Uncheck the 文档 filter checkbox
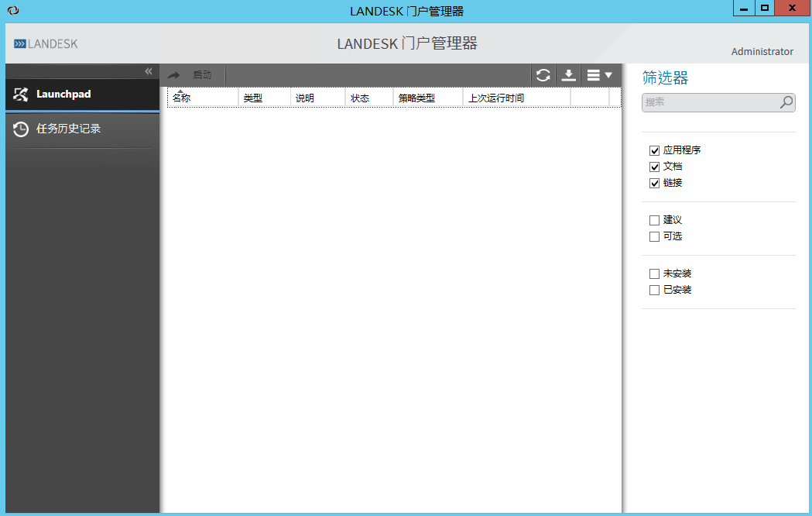Viewport: 812px width, 516px height. [x=655, y=167]
